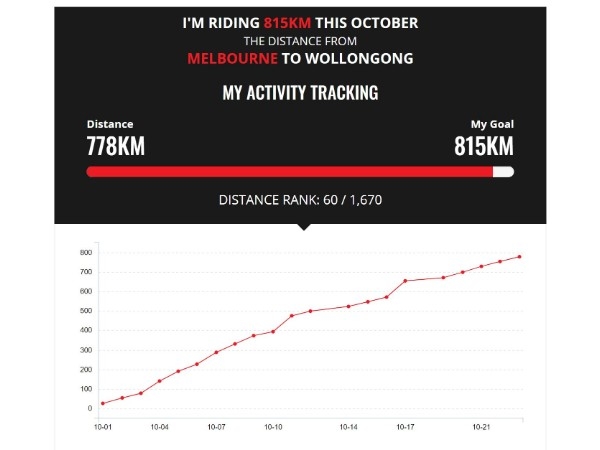Click the red distance progress bar
The width and height of the screenshot is (600, 450).
(290, 172)
